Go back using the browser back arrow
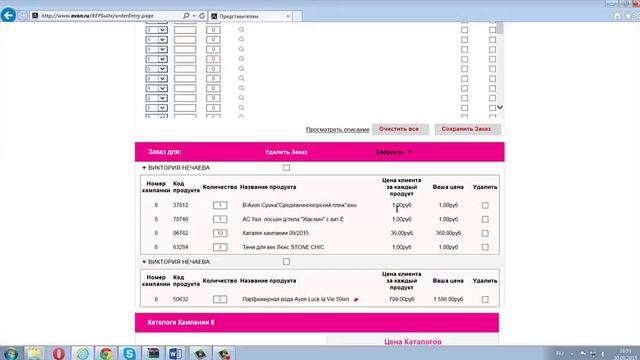 tap(8, 16)
